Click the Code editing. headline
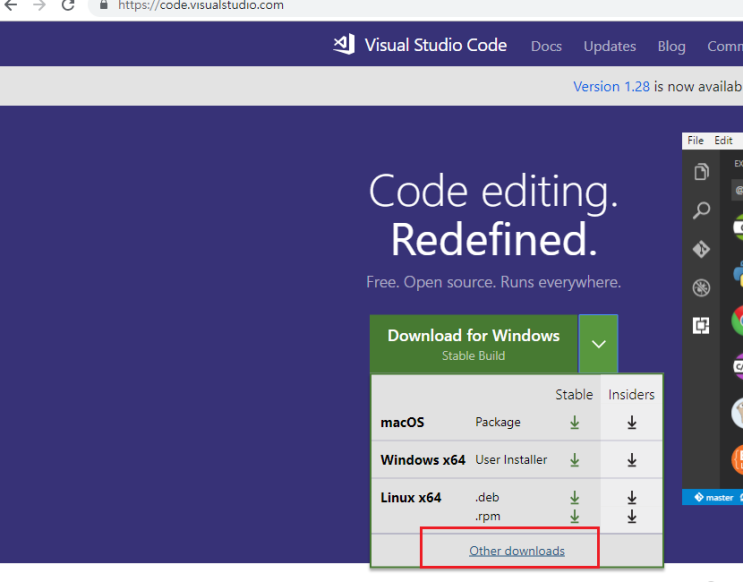This screenshot has height=582, width=743. pos(493,191)
